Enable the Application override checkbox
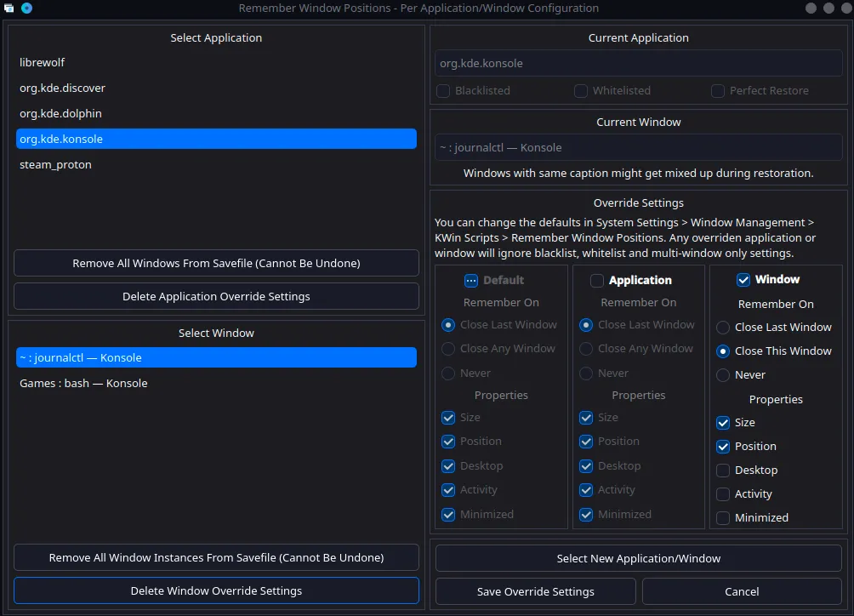 point(597,281)
